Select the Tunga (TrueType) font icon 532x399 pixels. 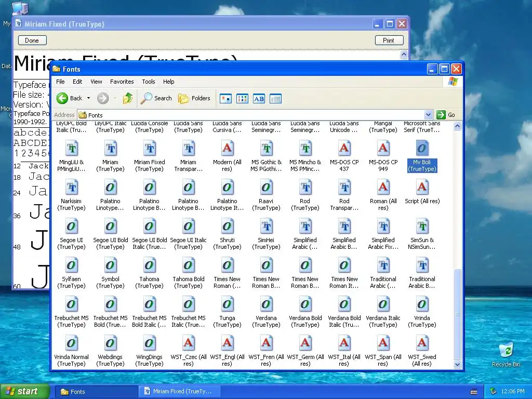pos(227,304)
